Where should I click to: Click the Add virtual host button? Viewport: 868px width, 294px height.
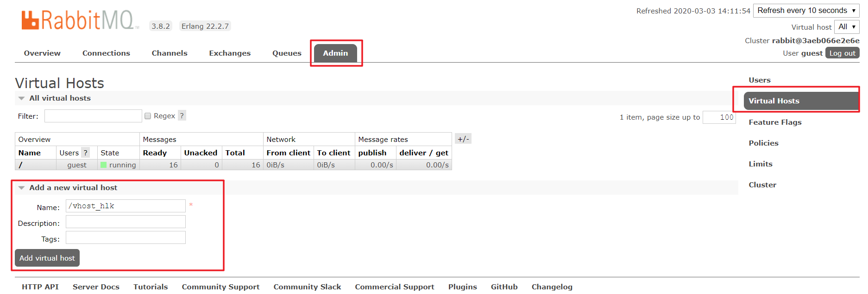point(47,258)
